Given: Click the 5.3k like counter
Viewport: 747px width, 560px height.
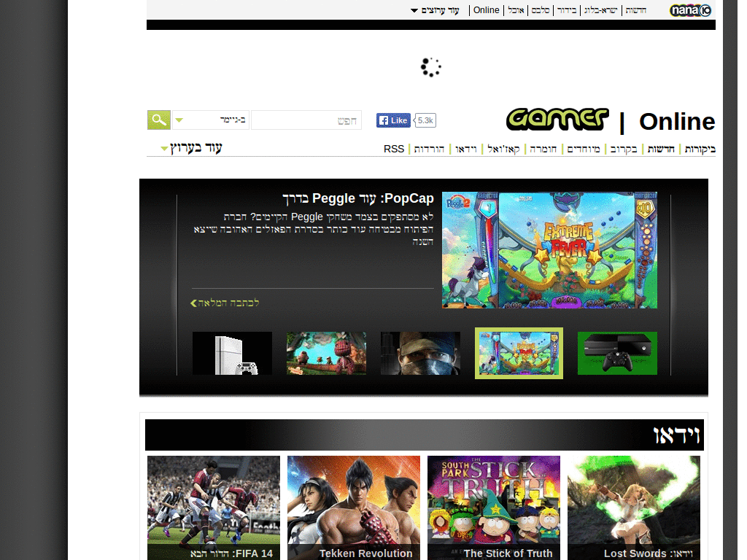Looking at the screenshot, I should pos(425,120).
